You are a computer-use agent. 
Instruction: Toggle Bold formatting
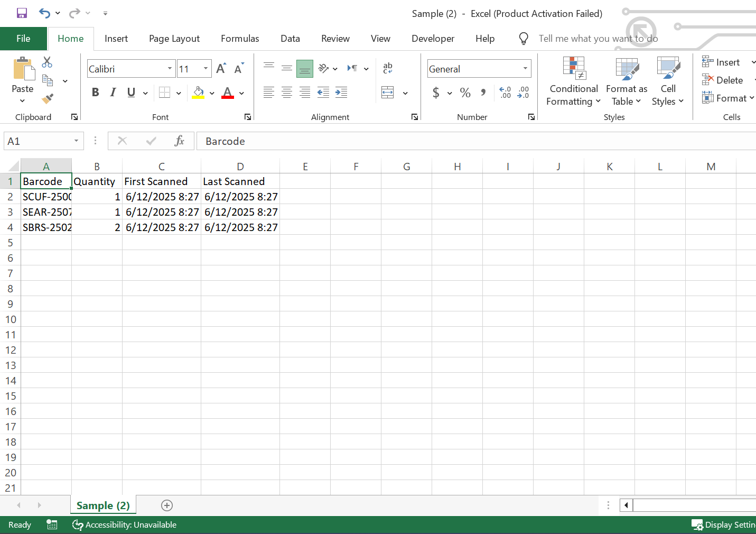(x=95, y=93)
